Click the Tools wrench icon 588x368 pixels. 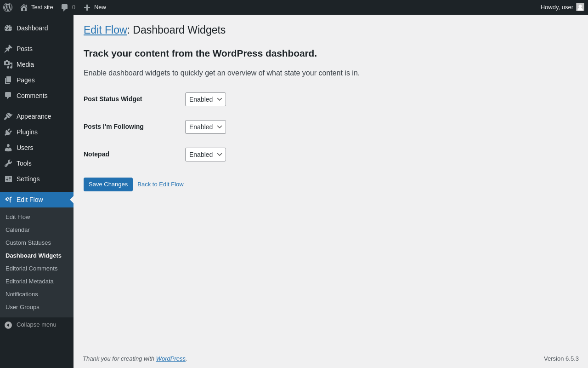pyautogui.click(x=8, y=163)
